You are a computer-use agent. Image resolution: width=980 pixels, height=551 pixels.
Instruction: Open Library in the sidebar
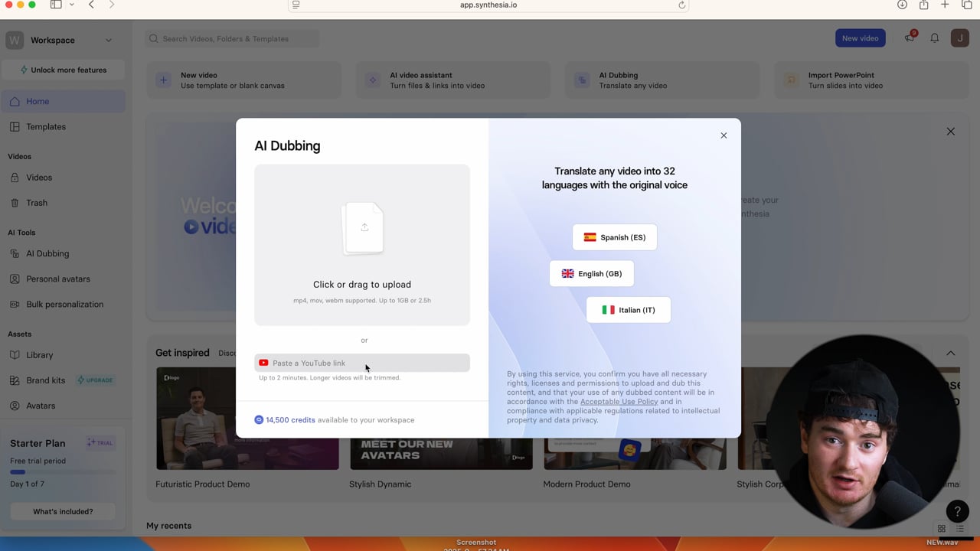point(64,355)
